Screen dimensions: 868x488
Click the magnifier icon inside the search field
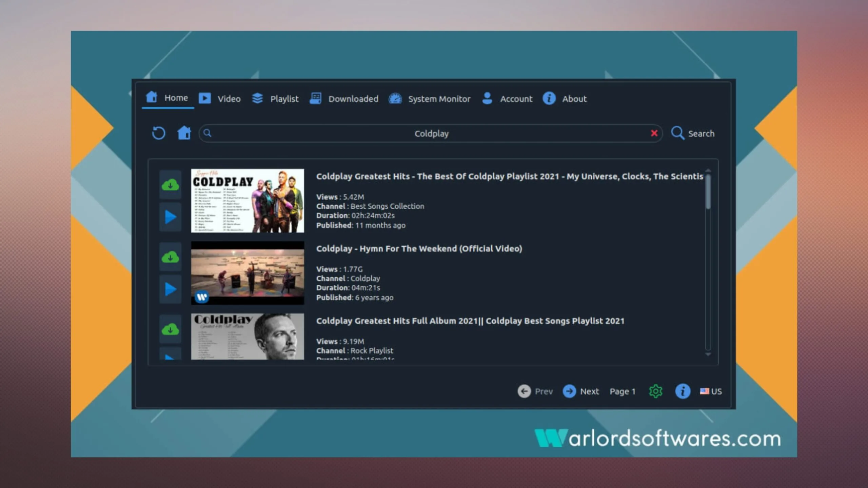(x=208, y=133)
